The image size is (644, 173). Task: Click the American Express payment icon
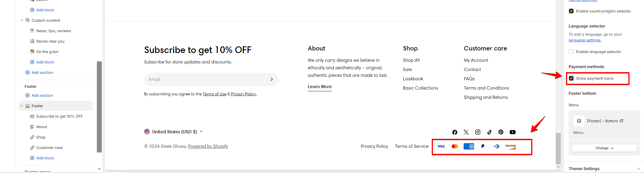(x=469, y=146)
